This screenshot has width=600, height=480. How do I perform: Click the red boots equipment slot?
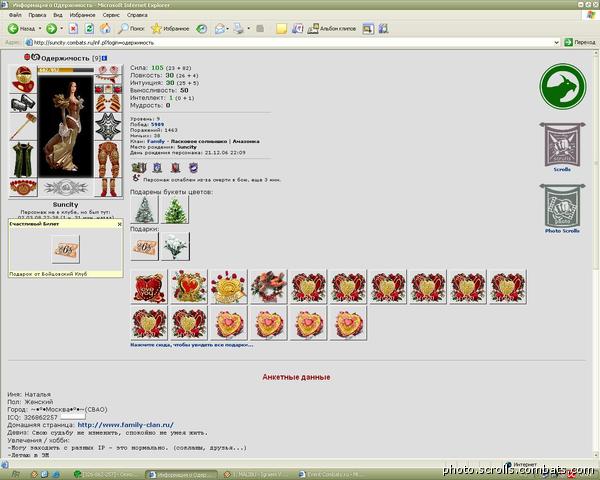pyautogui.click(x=108, y=188)
